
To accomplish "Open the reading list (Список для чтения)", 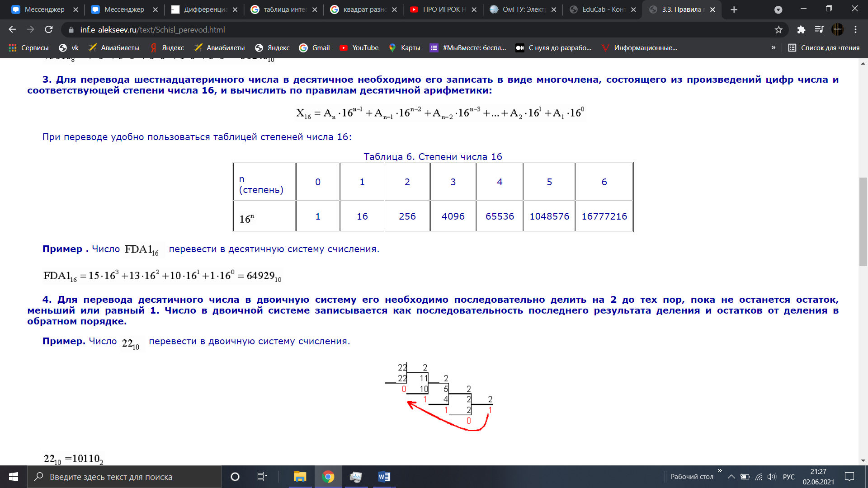I will 824,47.
